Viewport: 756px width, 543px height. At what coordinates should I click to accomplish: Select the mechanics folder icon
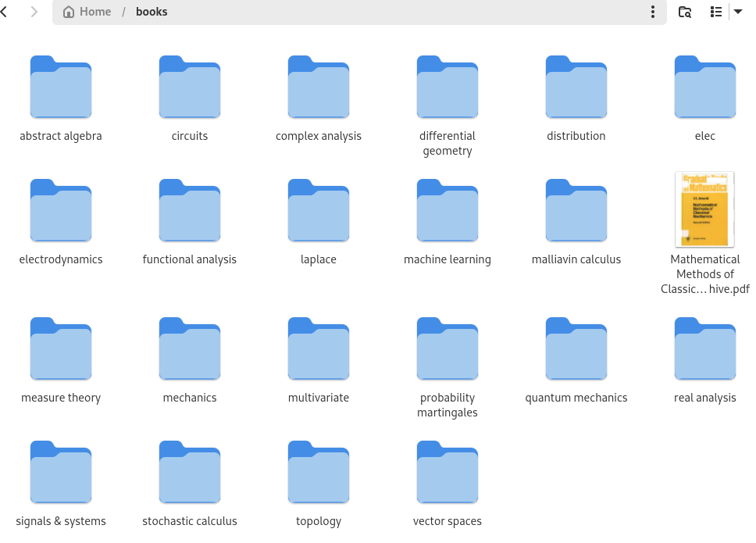click(190, 348)
